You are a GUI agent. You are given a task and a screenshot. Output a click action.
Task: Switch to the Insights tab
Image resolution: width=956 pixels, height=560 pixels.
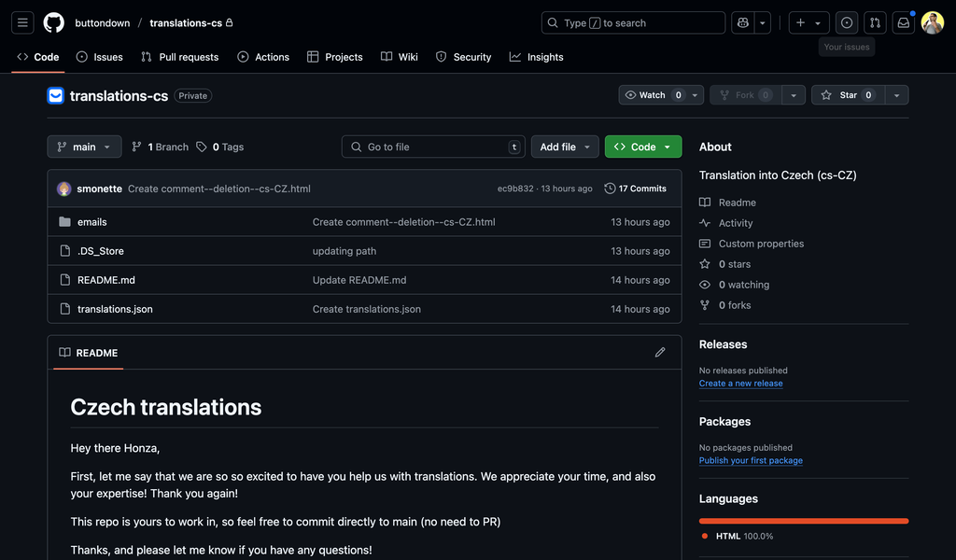(x=537, y=57)
